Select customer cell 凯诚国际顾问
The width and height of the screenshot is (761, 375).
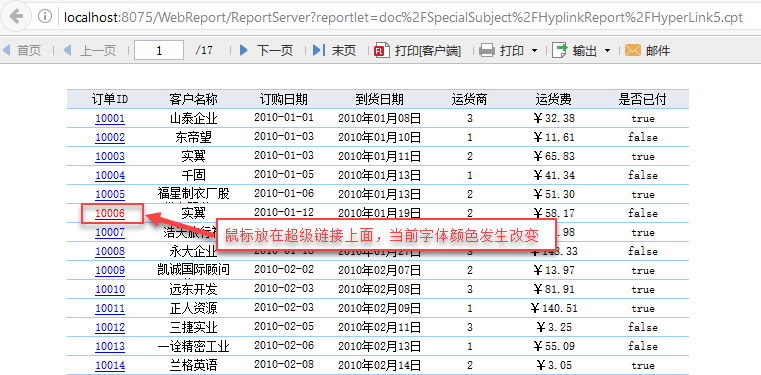(x=193, y=270)
